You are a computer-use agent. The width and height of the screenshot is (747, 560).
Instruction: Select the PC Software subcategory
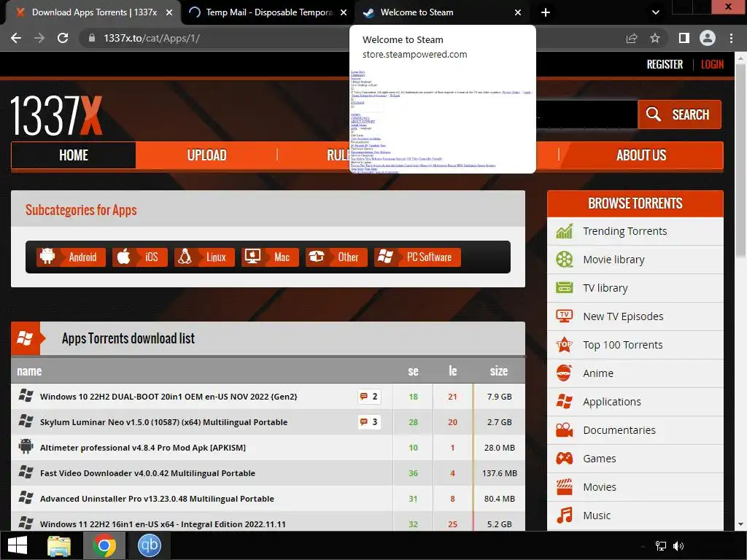coord(417,257)
